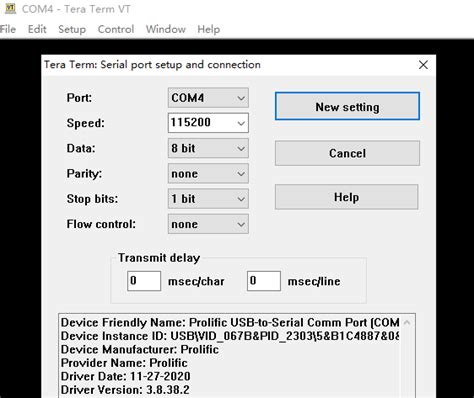The height and width of the screenshot is (398, 474).
Task: Expand the Port dropdown showing COM4
Action: [208, 98]
